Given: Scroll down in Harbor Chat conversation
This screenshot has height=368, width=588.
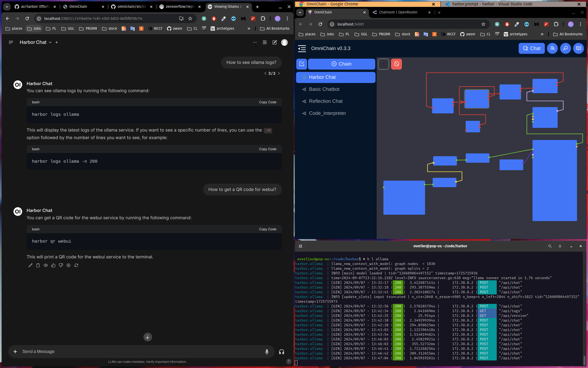Looking at the screenshot, I should pos(147,337).
